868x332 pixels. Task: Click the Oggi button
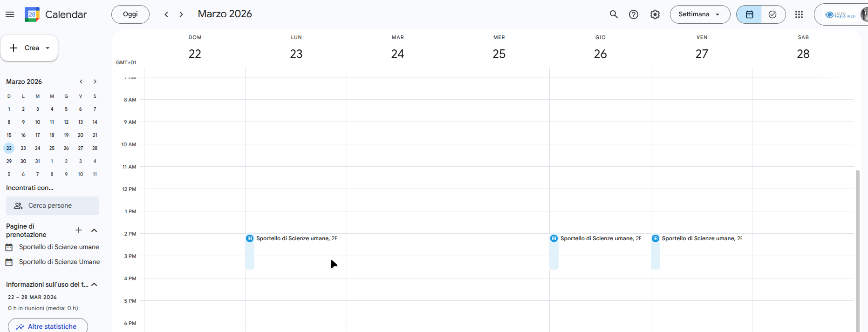pyautogui.click(x=130, y=14)
